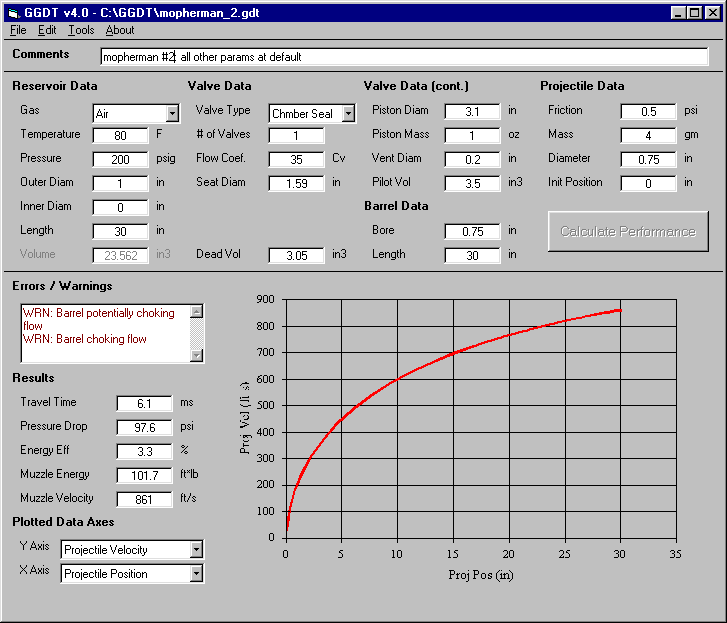Image resolution: width=727 pixels, height=623 pixels.
Task: Click the Flow Coef. input field
Action: pos(296,159)
